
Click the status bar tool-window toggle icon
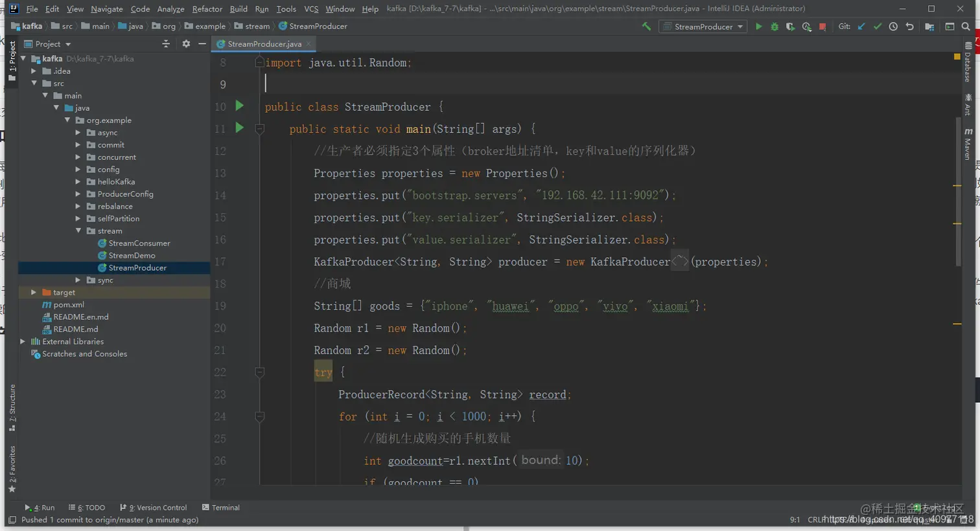pos(12,520)
